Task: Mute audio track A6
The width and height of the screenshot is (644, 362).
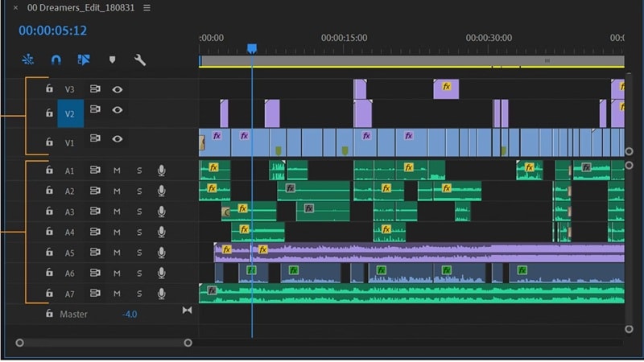Action: coord(117,274)
